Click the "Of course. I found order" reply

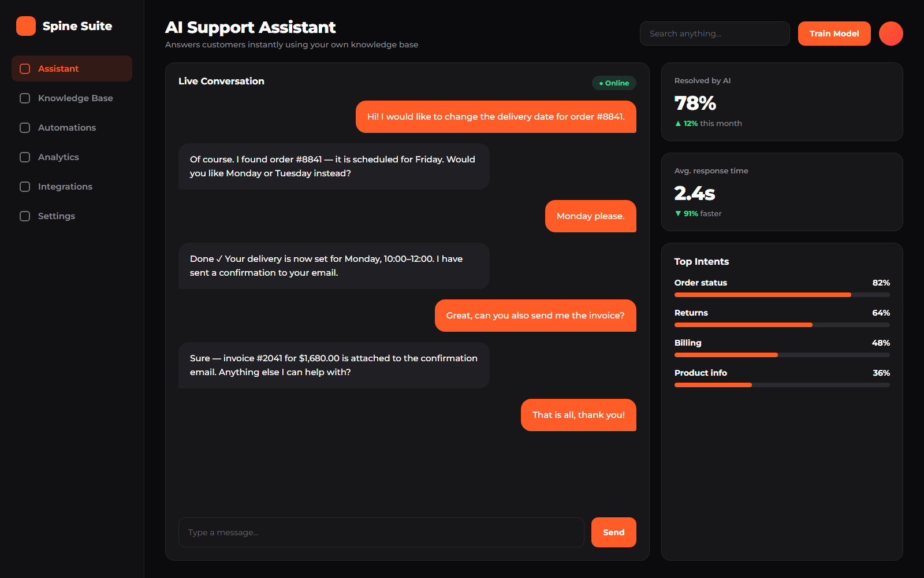click(334, 166)
